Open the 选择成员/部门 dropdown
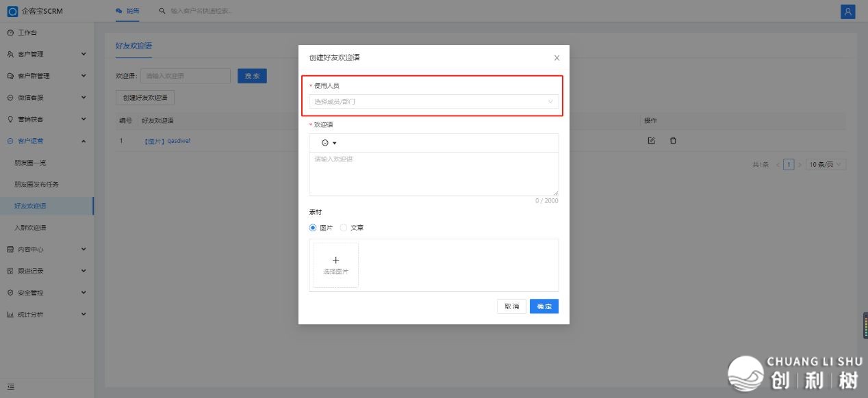868x398 pixels. click(433, 102)
